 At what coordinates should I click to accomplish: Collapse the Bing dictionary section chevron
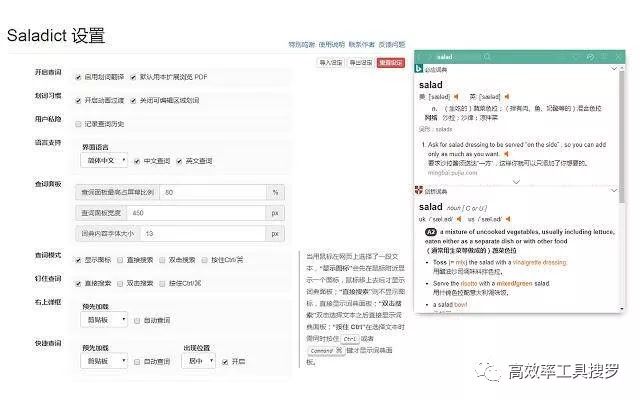point(613,69)
